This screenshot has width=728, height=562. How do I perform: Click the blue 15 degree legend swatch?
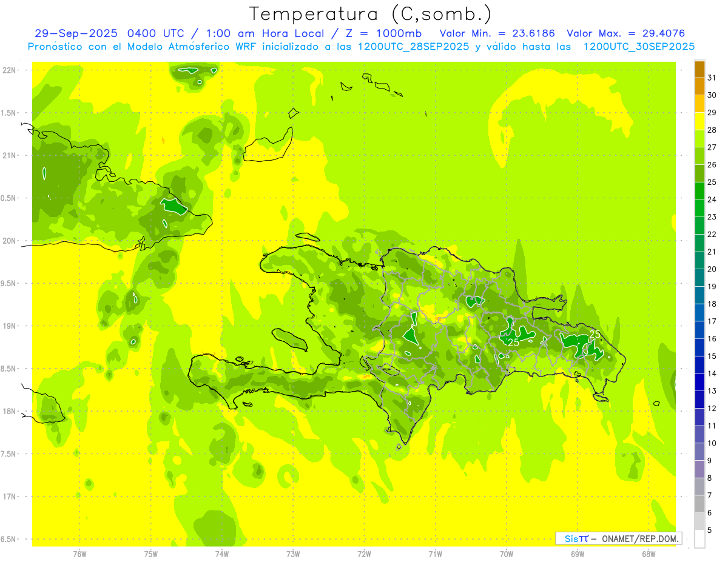699,347
